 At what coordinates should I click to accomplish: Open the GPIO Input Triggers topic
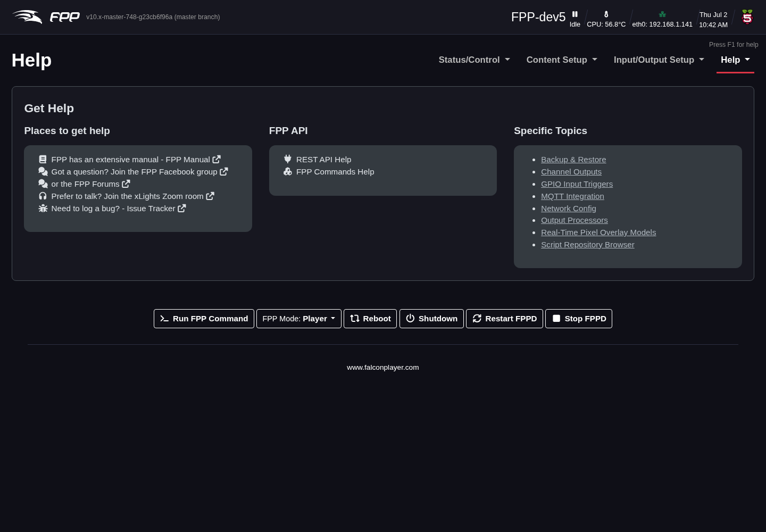tap(577, 184)
